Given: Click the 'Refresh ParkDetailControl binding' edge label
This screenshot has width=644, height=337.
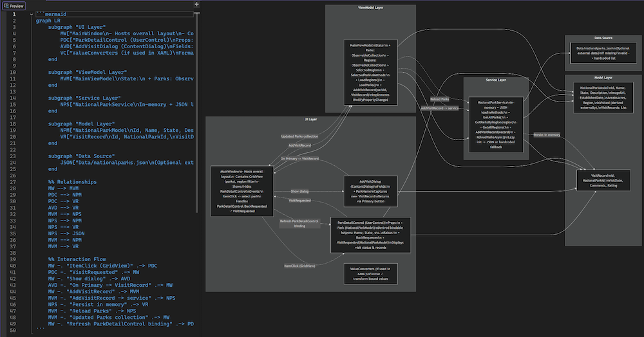Looking at the screenshot, I should tap(299, 223).
